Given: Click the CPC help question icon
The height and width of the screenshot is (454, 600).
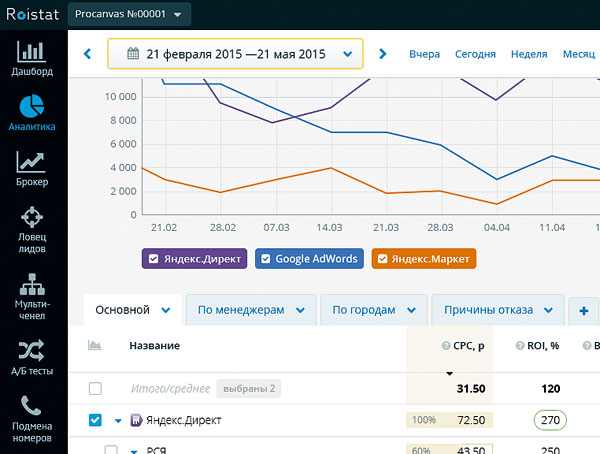Looking at the screenshot, I should click(x=445, y=346).
